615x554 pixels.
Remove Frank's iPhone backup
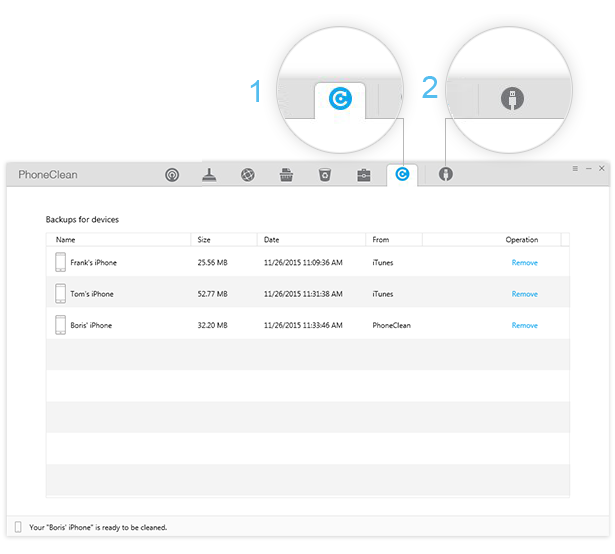tap(524, 262)
